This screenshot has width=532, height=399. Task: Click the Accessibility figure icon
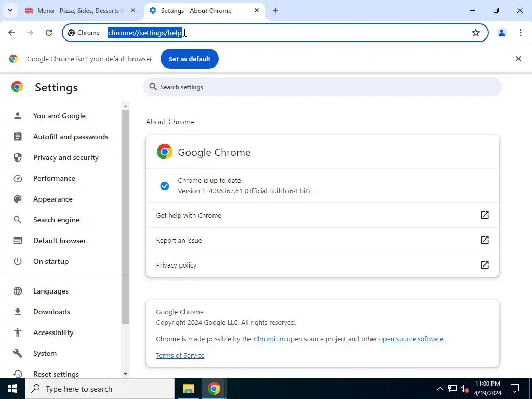click(x=17, y=332)
